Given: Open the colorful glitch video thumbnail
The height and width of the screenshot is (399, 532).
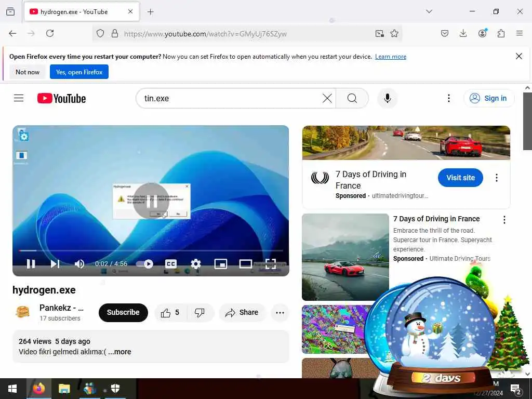Looking at the screenshot, I should (x=334, y=329).
